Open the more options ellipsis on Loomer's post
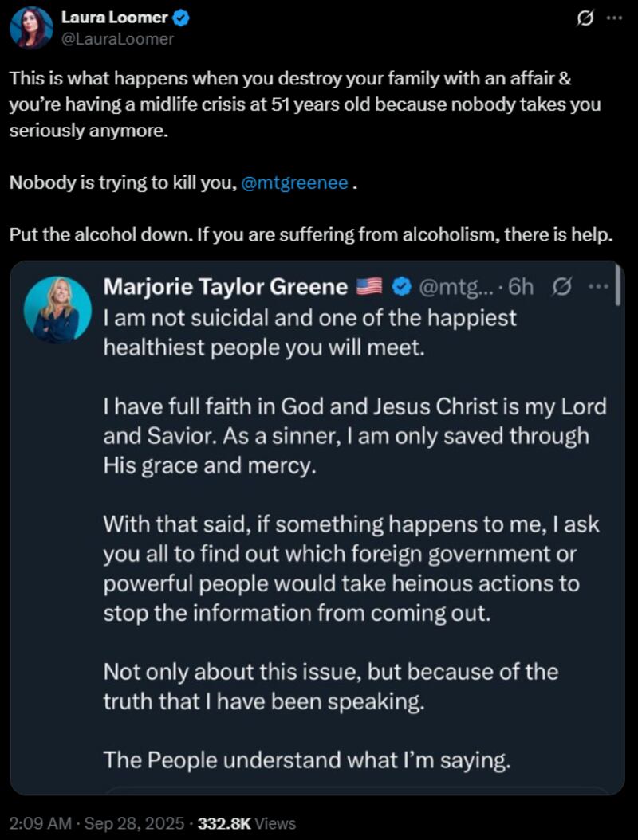Image resolution: width=638 pixels, height=840 pixels. point(613,18)
